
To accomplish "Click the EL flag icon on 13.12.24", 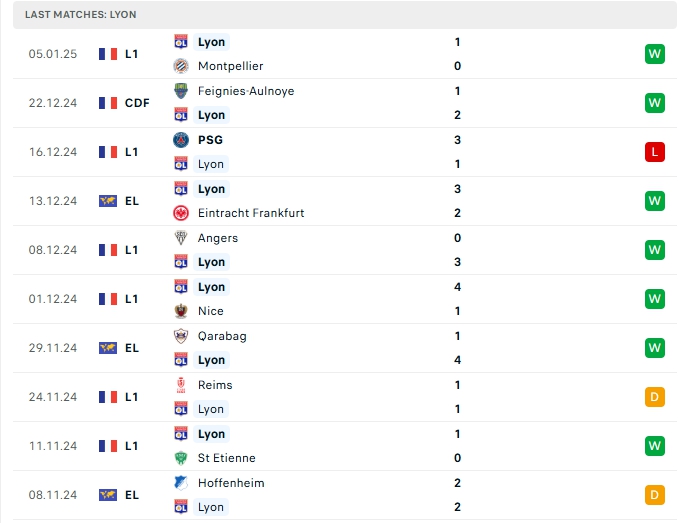I will point(108,201).
